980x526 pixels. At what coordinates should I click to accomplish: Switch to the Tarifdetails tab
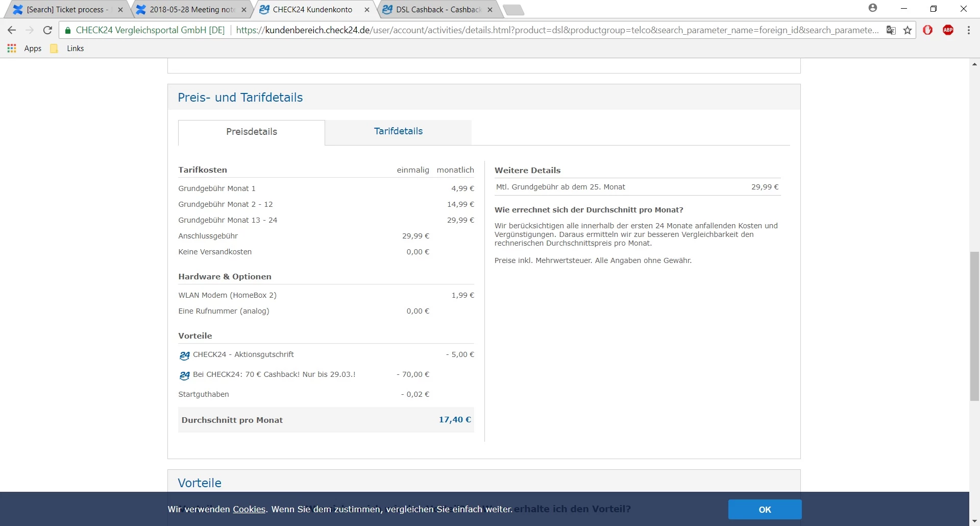pyautogui.click(x=398, y=131)
